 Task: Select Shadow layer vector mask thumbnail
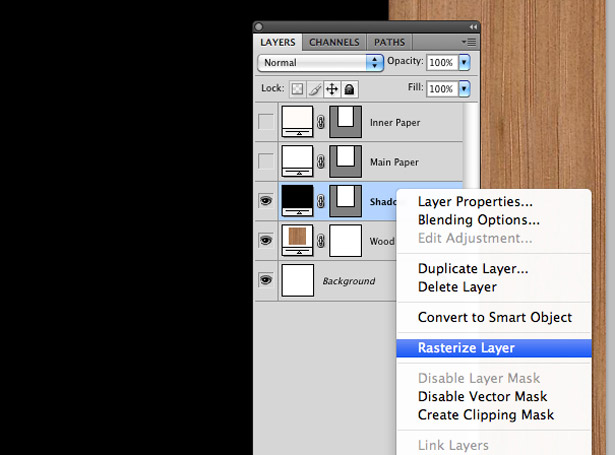coord(345,201)
